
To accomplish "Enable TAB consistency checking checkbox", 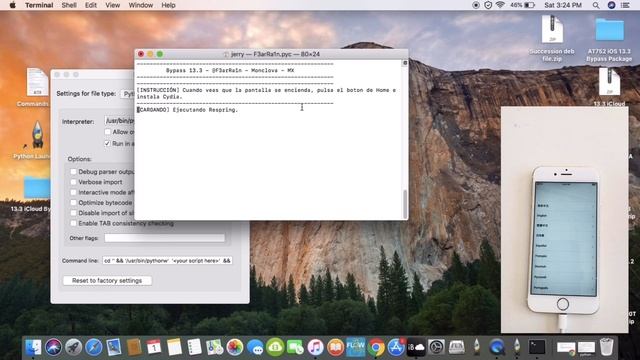I will [x=73, y=223].
